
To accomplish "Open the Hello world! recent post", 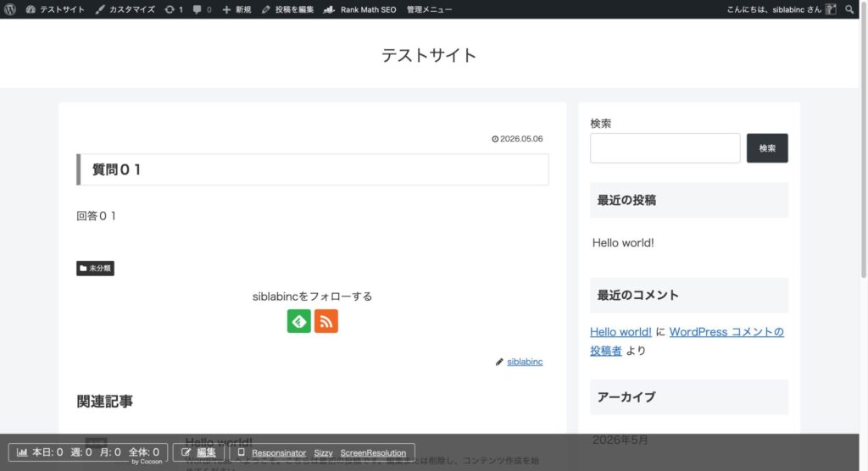I will pos(623,242).
